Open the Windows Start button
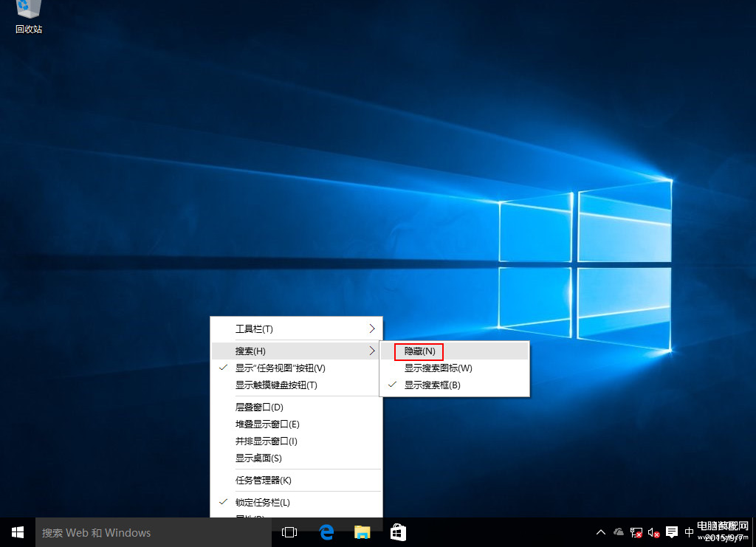The image size is (756, 547). 18,532
